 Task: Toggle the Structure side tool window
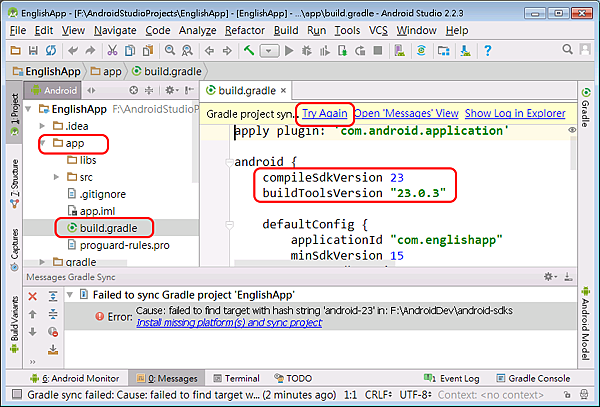15,184
